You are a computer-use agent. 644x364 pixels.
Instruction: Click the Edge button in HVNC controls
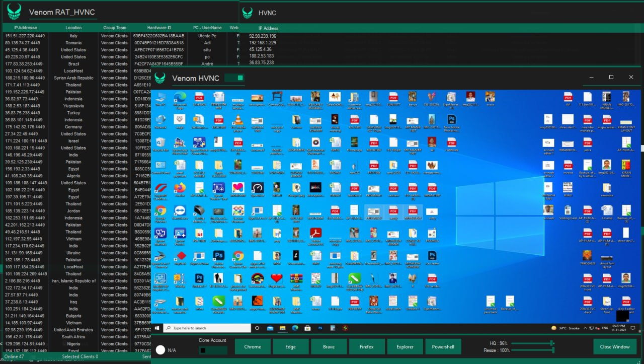click(290, 347)
